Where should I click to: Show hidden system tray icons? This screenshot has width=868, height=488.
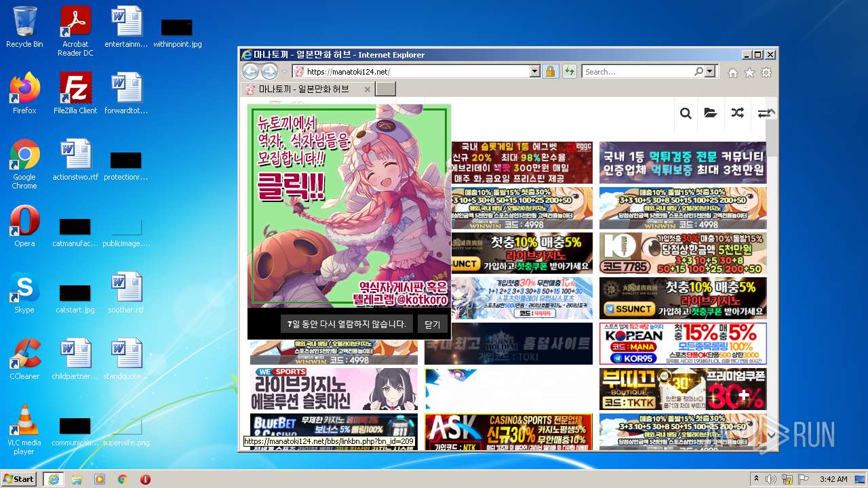pyautogui.click(x=756, y=479)
